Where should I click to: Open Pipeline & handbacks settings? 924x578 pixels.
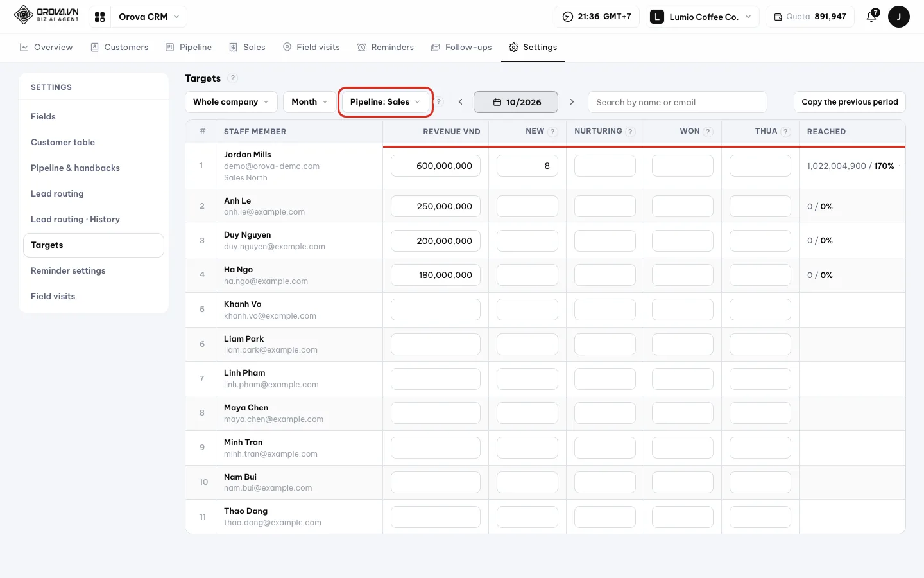point(94,168)
